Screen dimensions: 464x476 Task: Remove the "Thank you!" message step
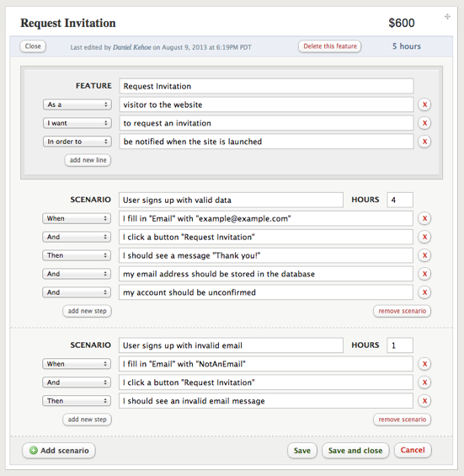point(424,255)
